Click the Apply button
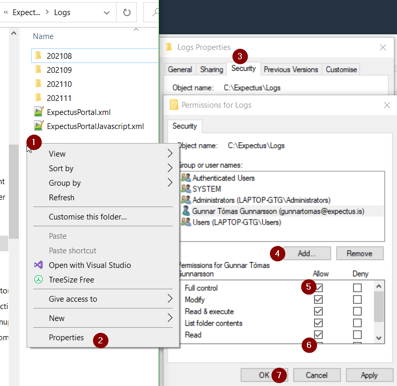The height and width of the screenshot is (386, 397). click(x=369, y=375)
